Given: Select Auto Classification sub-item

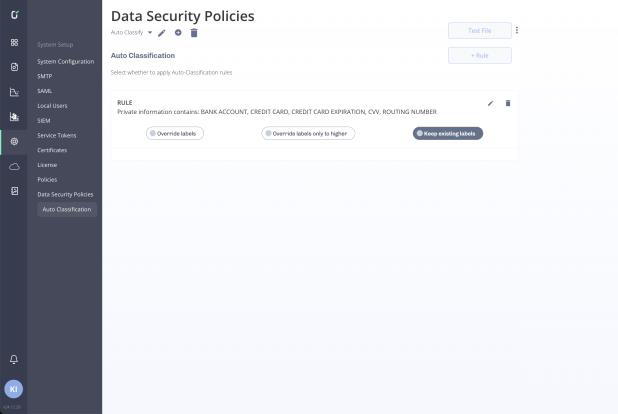Looking at the screenshot, I should [67, 209].
